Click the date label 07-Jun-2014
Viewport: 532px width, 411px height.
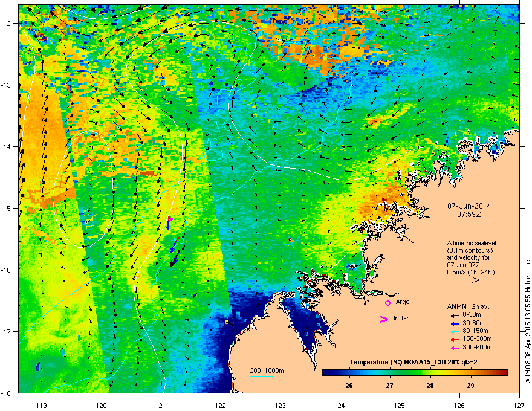[469, 206]
